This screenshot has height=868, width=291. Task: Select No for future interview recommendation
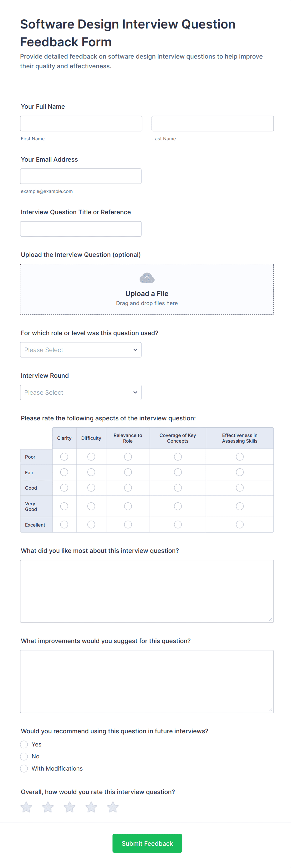tap(24, 756)
